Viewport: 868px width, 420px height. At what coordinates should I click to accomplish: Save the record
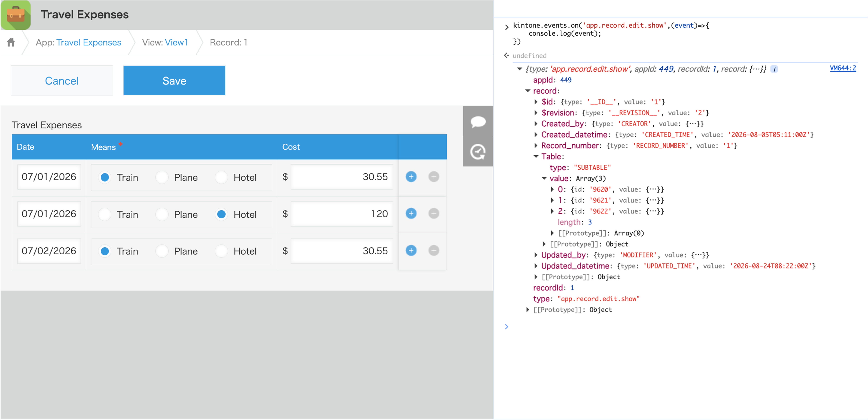(x=174, y=81)
